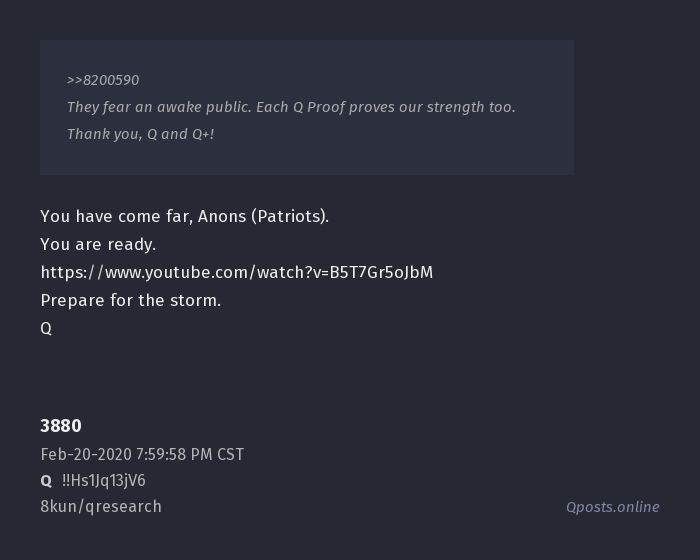Open the YouTube video link
700x560 pixels.
click(236, 272)
